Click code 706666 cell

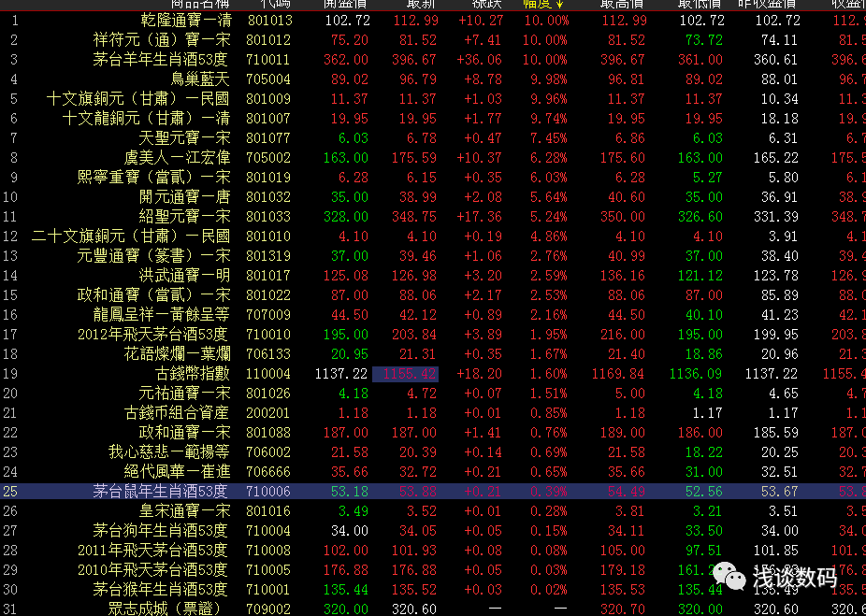coord(268,472)
